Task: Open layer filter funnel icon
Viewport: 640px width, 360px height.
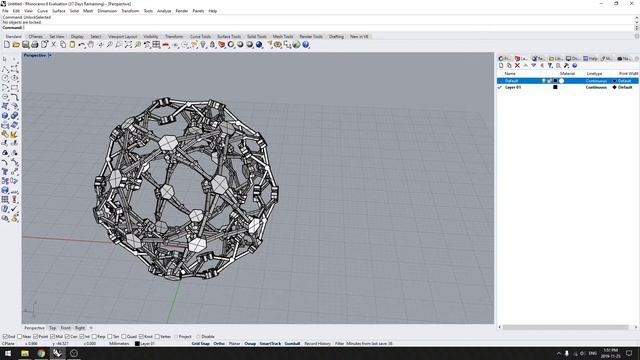Action: [x=550, y=66]
